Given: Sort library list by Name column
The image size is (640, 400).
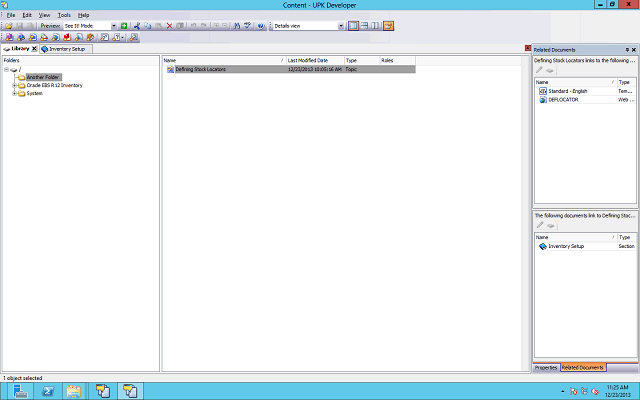Looking at the screenshot, I should coord(224,60).
